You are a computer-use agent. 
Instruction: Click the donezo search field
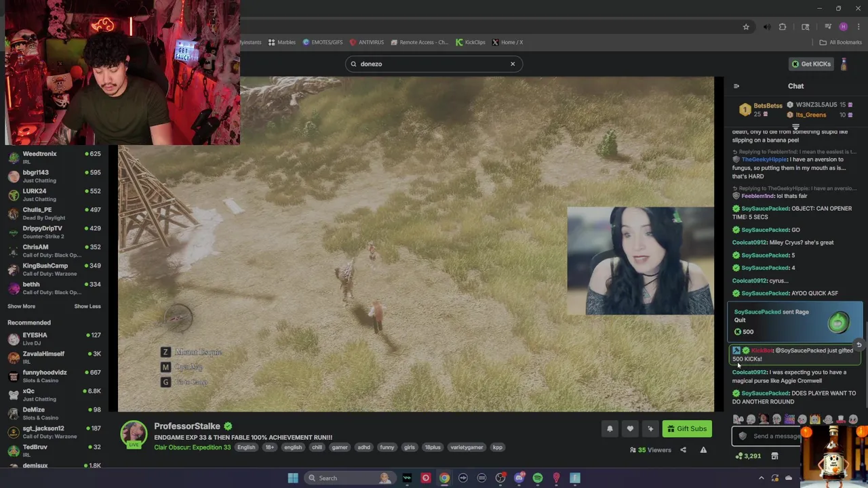pyautogui.click(x=434, y=64)
